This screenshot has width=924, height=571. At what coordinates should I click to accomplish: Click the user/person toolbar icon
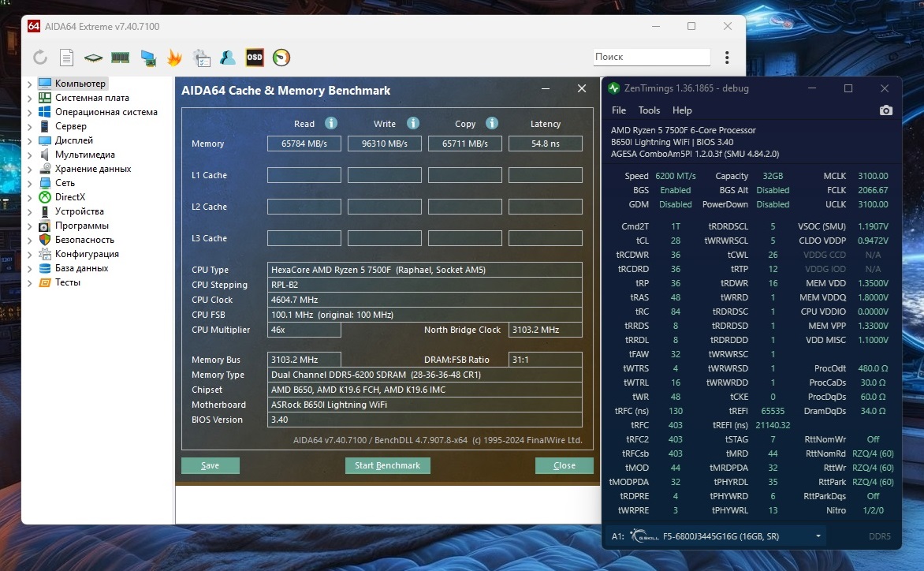tap(228, 57)
